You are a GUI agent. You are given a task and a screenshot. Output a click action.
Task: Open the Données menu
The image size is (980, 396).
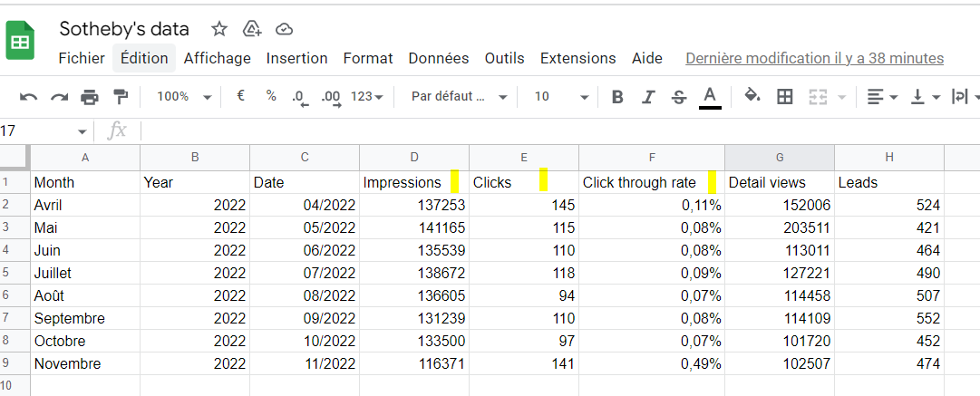coord(439,58)
